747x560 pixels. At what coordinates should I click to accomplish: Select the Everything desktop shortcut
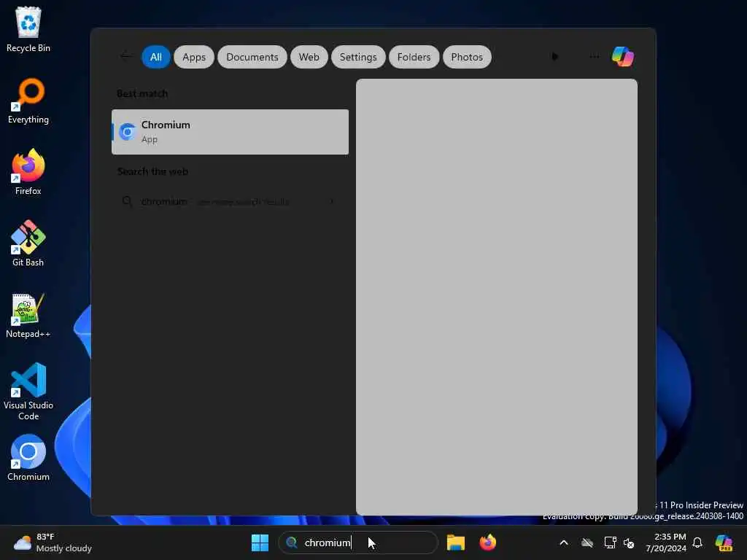28,101
